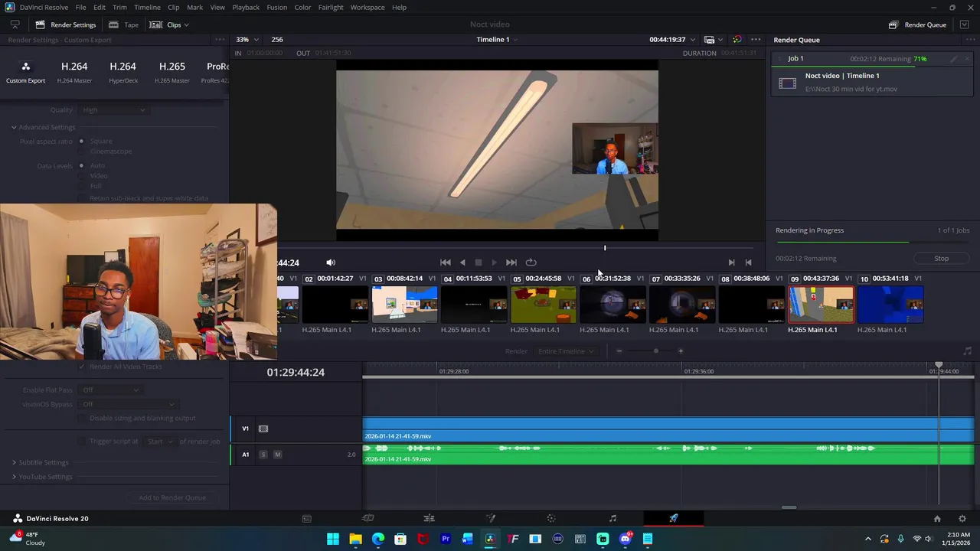The image size is (980, 551).
Task: Expand YouTube Settings section
Action: click(14, 477)
